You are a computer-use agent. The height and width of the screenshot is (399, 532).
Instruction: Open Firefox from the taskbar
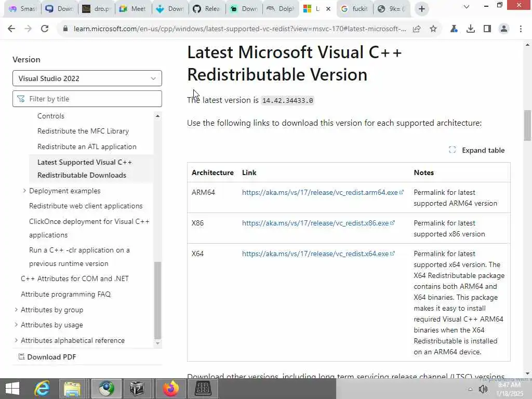pyautogui.click(x=170, y=389)
